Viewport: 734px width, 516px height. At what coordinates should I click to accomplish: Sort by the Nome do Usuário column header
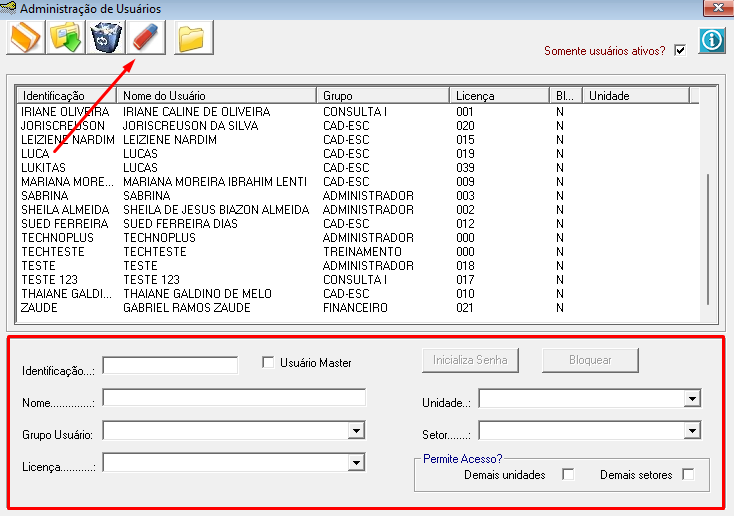point(216,96)
